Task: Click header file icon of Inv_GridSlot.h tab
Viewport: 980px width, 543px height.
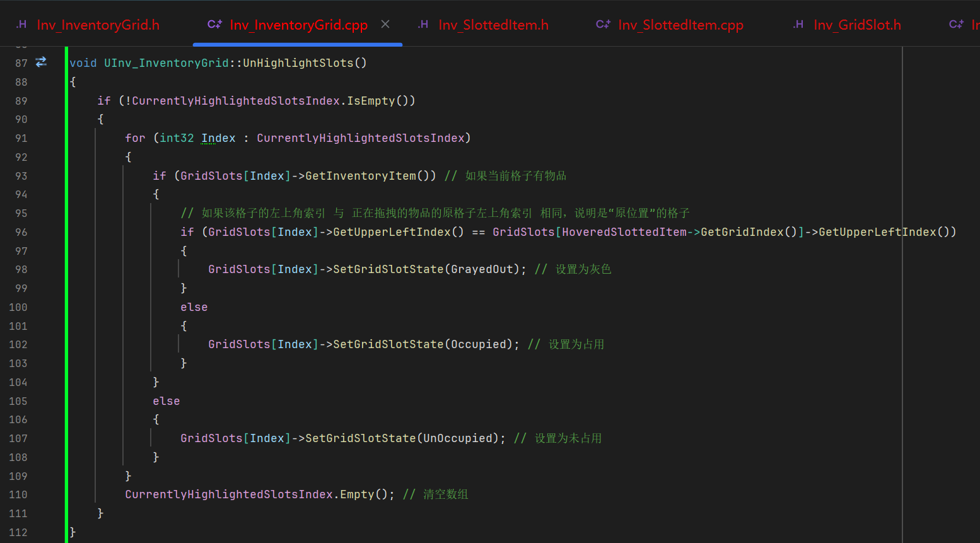Action: [x=798, y=24]
